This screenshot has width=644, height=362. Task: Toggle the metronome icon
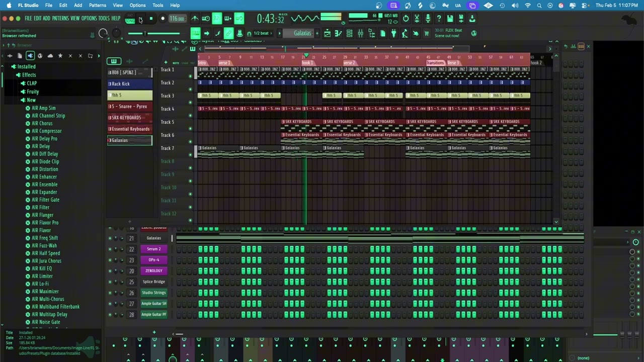click(195, 19)
